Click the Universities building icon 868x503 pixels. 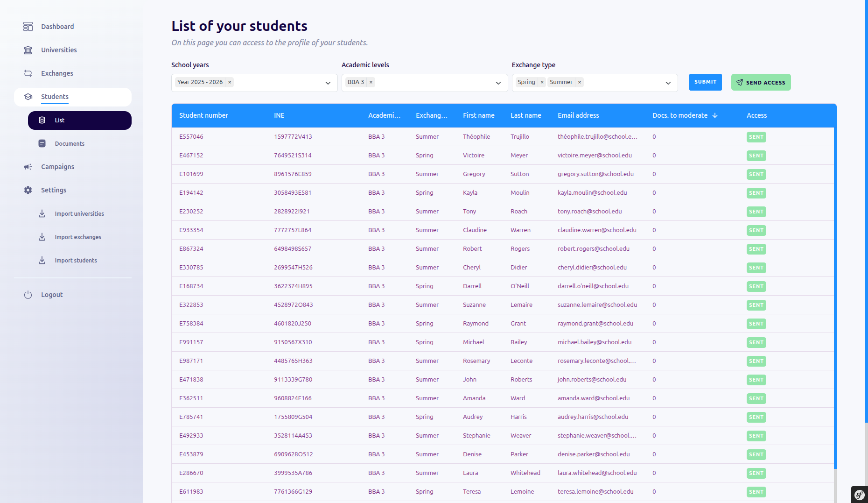[x=28, y=50]
